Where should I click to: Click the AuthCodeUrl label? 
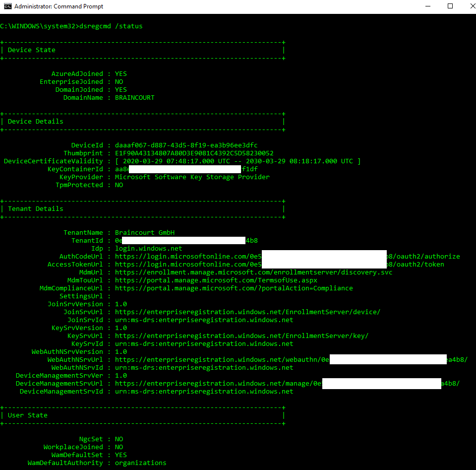point(81,257)
